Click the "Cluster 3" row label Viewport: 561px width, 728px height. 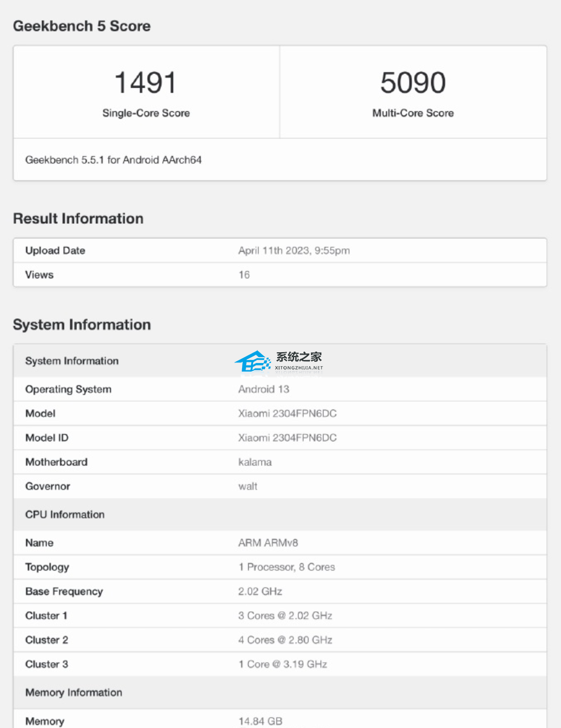coord(47,664)
